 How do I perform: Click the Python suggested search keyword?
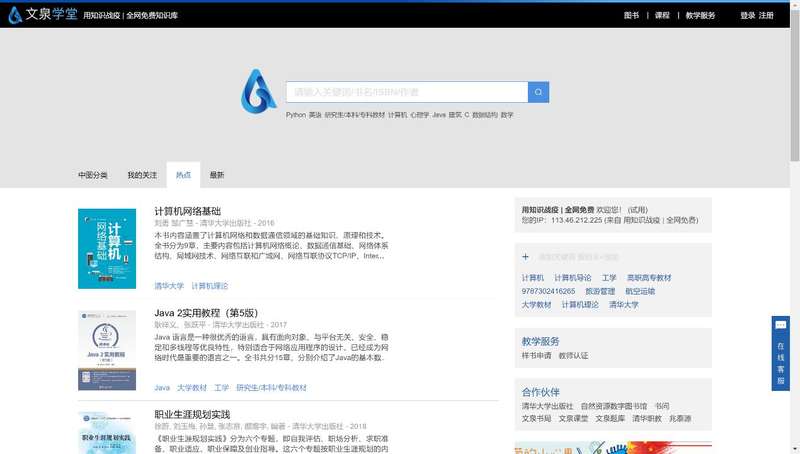(295, 115)
